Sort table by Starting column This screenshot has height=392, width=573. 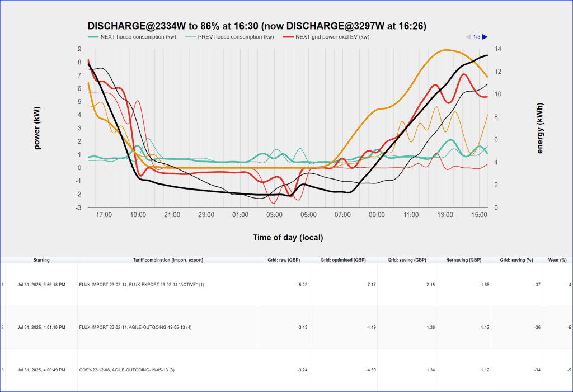(41, 260)
